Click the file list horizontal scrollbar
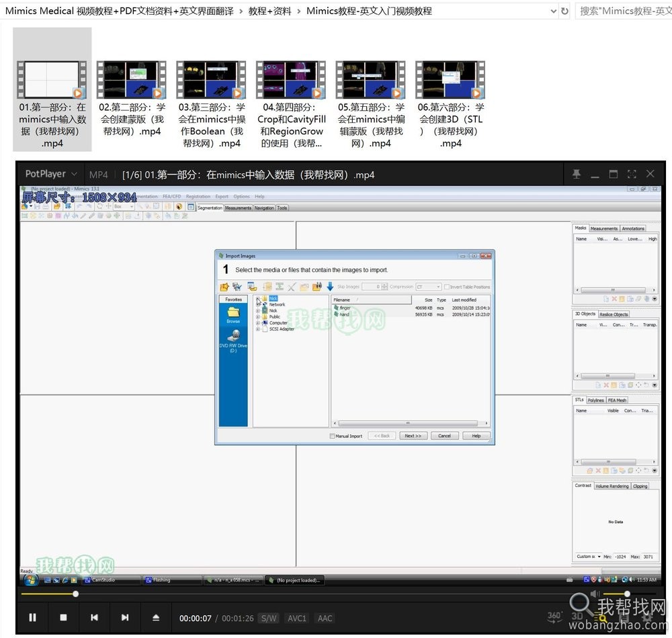Image resolution: width=672 pixels, height=638 pixels. click(408, 423)
